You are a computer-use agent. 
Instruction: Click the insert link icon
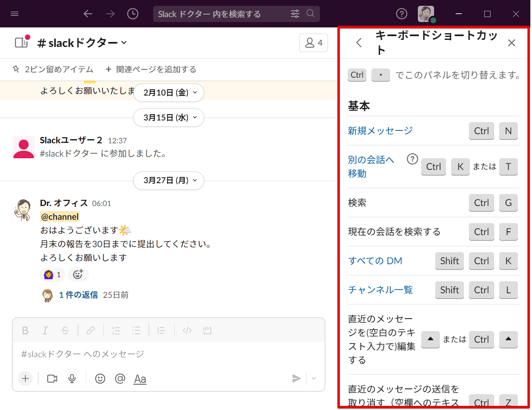coord(90,330)
